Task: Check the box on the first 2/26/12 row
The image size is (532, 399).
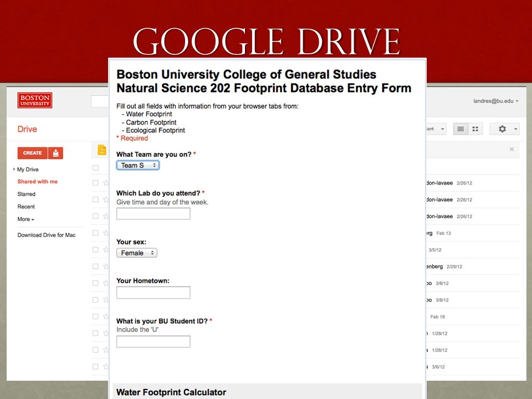Action: (x=95, y=183)
